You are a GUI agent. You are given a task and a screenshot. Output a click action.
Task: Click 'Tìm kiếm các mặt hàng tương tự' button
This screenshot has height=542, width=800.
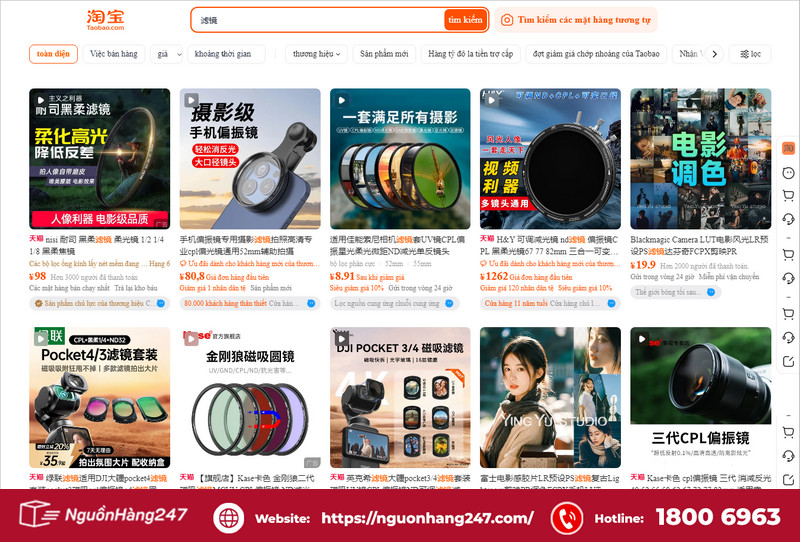[576, 20]
